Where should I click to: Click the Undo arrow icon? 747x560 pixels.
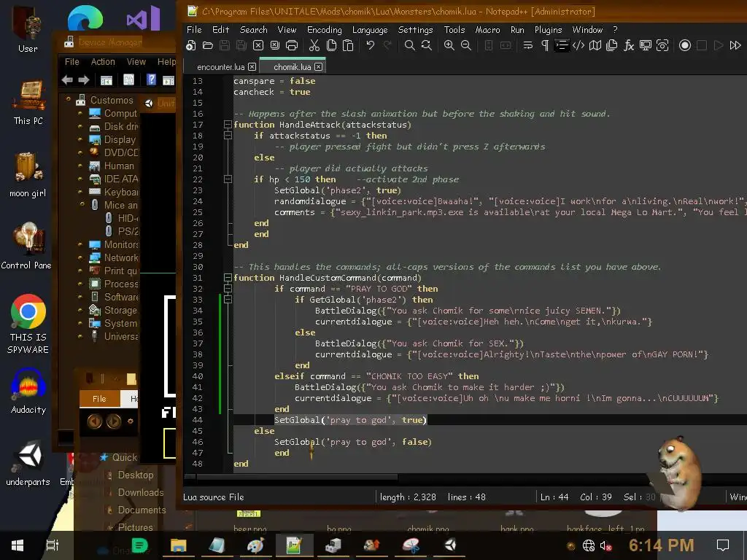pos(370,45)
